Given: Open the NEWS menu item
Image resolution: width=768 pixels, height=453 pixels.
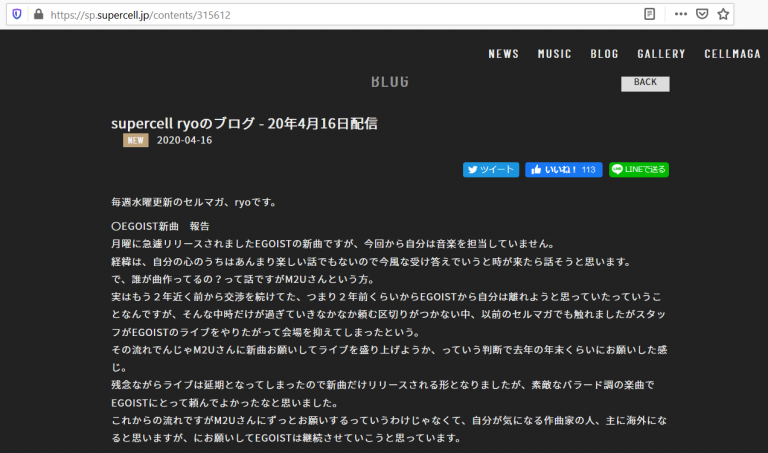Looking at the screenshot, I should (504, 54).
